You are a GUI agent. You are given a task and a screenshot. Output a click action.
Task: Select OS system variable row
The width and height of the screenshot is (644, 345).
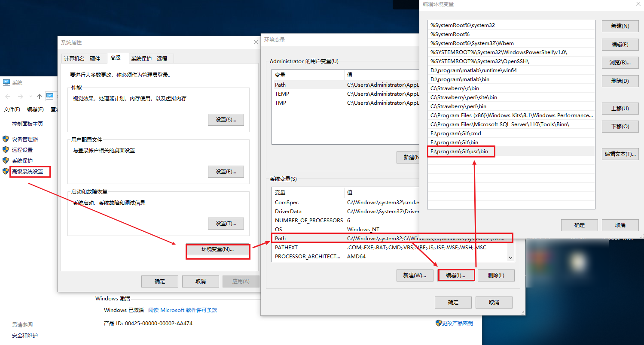pos(346,229)
